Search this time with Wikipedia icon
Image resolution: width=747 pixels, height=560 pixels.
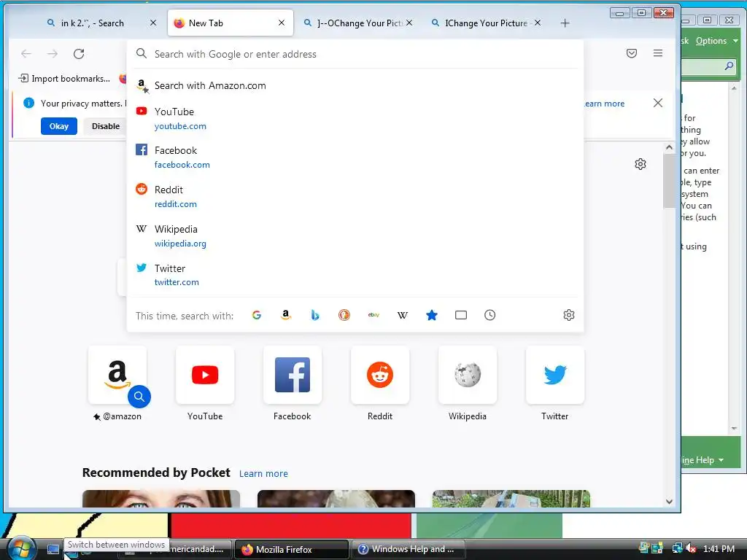(x=403, y=315)
